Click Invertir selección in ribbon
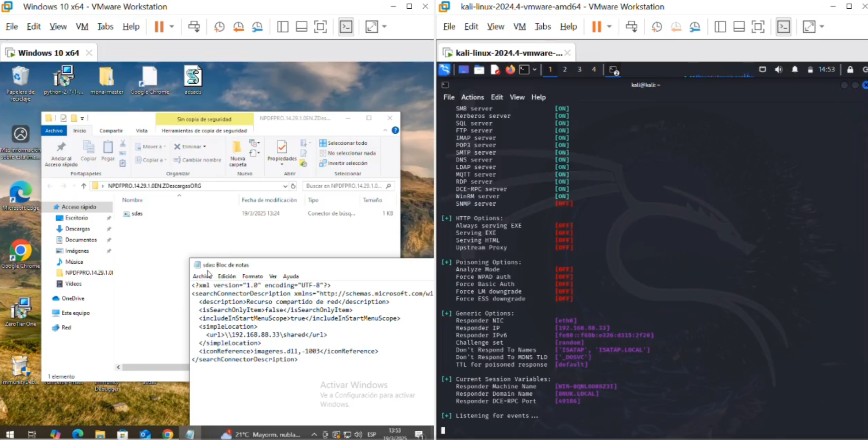Viewport: 868px width, 440px height. (x=343, y=163)
